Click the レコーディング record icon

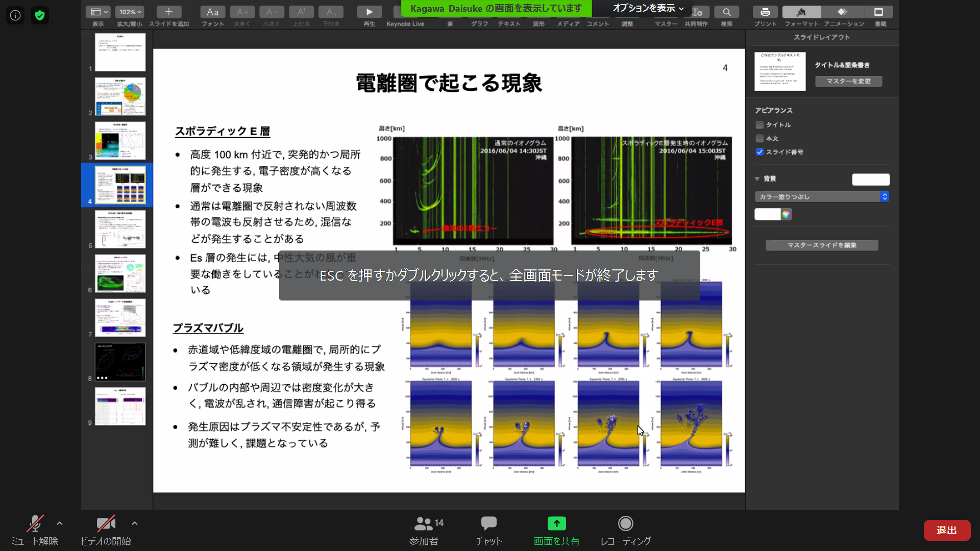tap(625, 523)
